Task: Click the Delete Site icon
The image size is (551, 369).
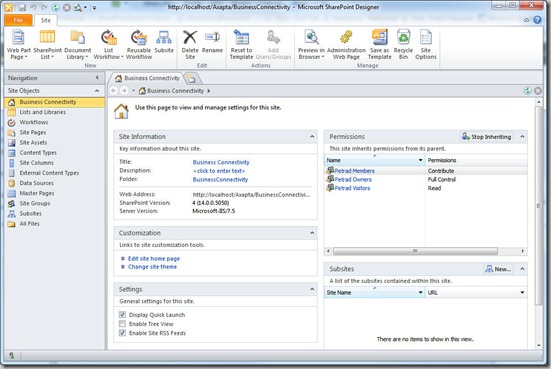Action: pos(190,38)
